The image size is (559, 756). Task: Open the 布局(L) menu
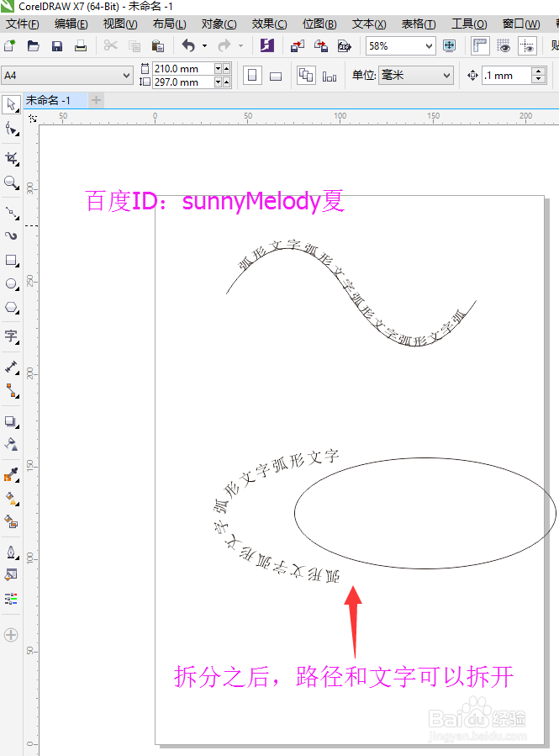[x=169, y=24]
